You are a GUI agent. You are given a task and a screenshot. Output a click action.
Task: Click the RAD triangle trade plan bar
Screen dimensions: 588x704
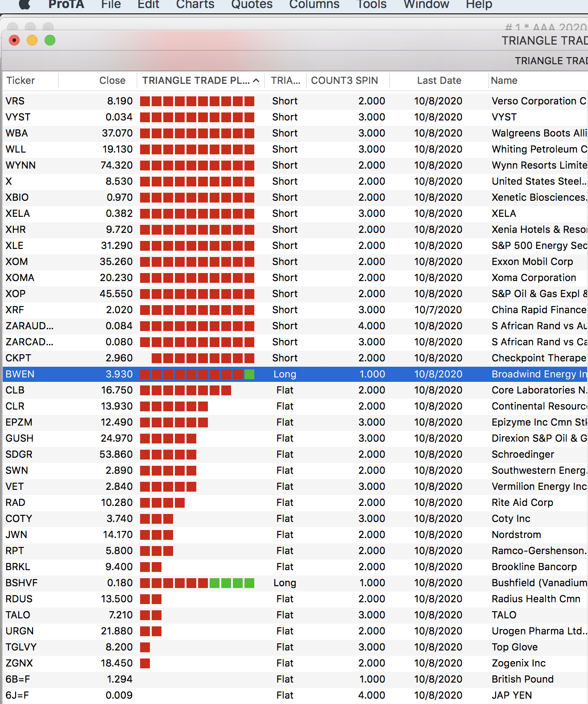coord(162,502)
